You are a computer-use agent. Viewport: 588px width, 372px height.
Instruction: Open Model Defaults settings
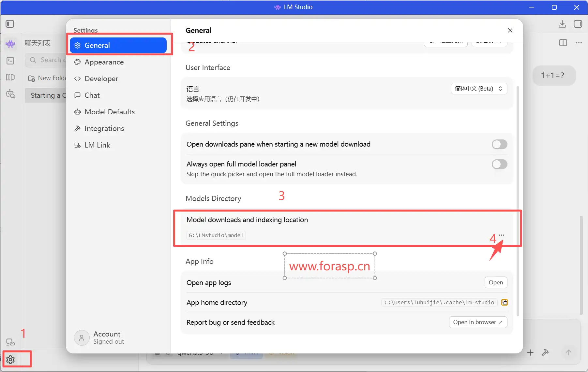point(118,112)
